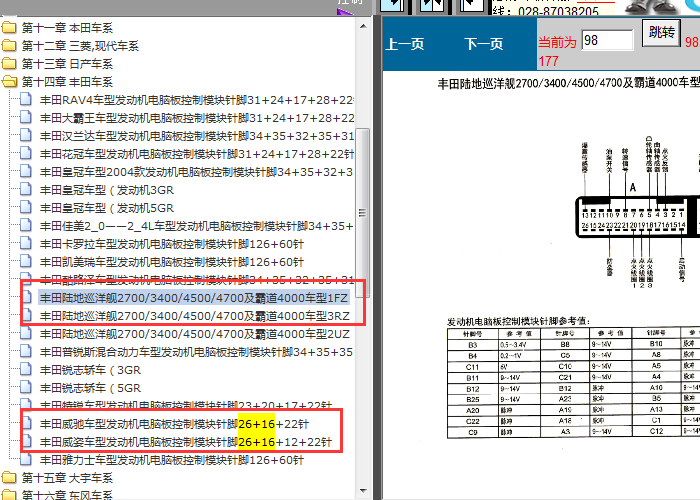Click the 发动机电脑板控制模块针脚参考值 heading
This screenshot has height=500, width=700.
(519, 321)
